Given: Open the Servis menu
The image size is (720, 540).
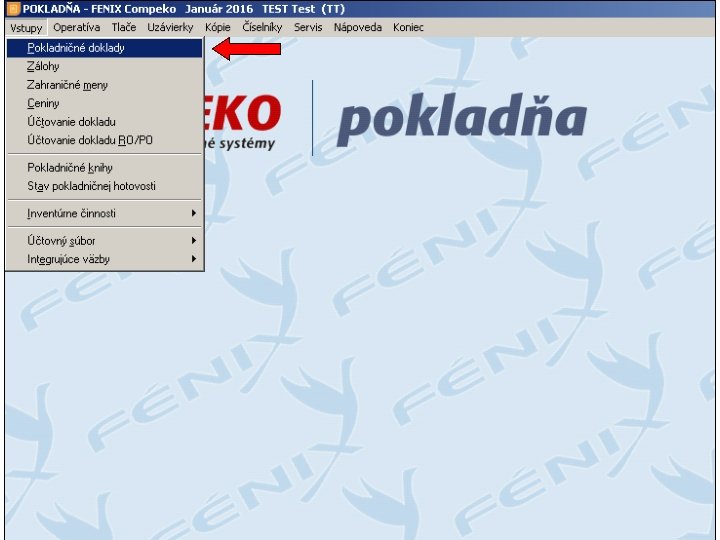Looking at the screenshot, I should click(x=308, y=28).
